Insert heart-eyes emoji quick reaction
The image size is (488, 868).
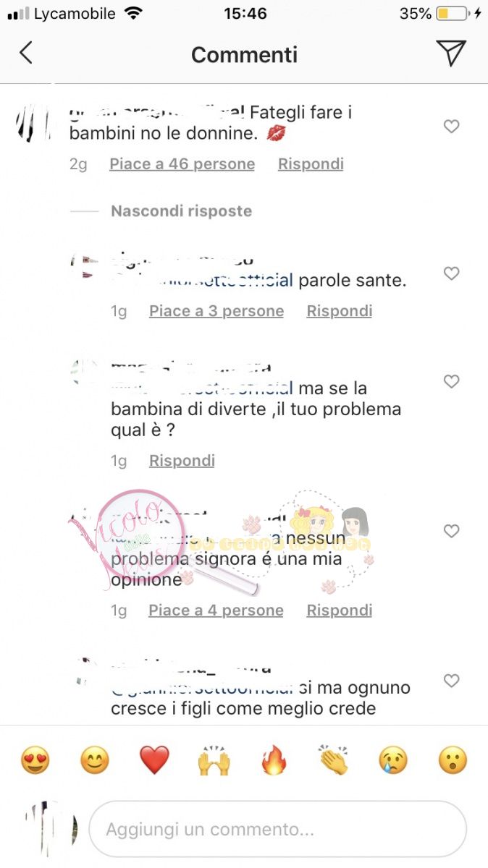coord(35,761)
